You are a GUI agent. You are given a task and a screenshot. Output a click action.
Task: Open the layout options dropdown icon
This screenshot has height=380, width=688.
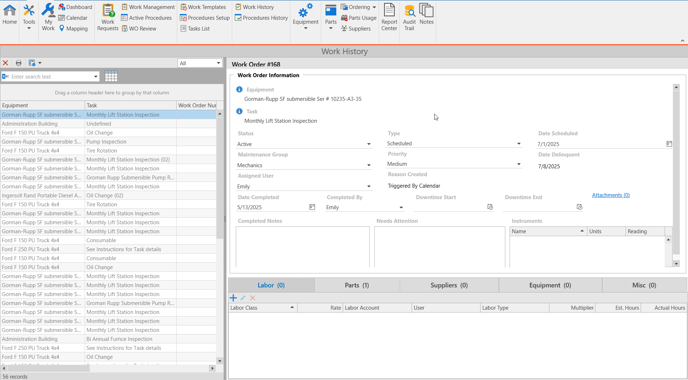(x=35, y=63)
